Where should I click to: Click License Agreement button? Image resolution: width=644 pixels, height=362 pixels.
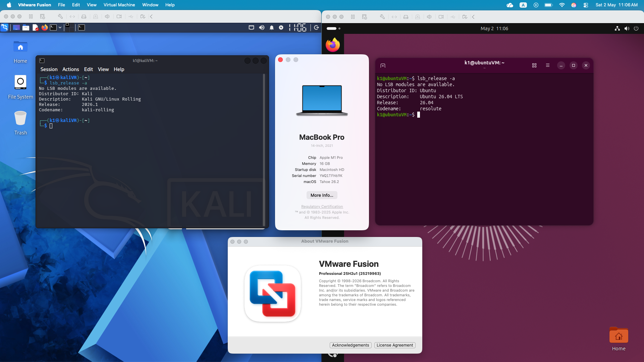point(395,345)
